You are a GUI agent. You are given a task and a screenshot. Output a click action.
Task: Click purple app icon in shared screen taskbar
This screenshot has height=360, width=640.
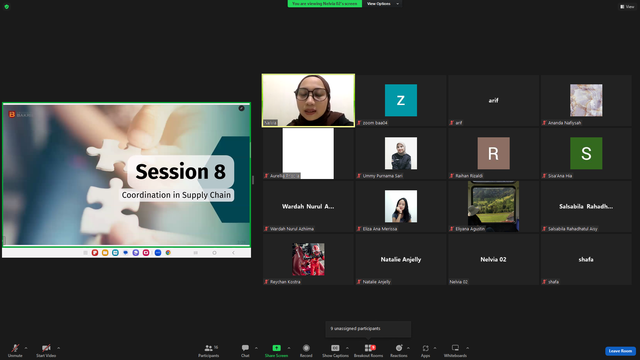tap(136, 253)
